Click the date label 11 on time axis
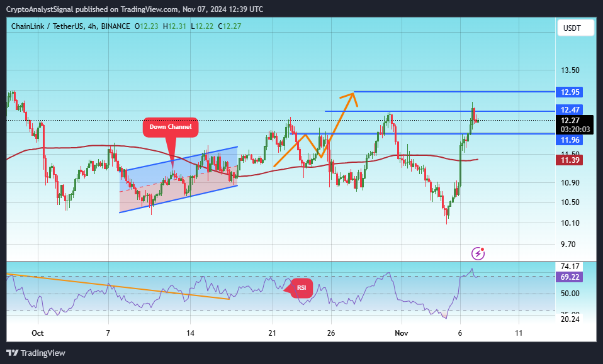The height and width of the screenshot is (364, 603). coord(519,333)
